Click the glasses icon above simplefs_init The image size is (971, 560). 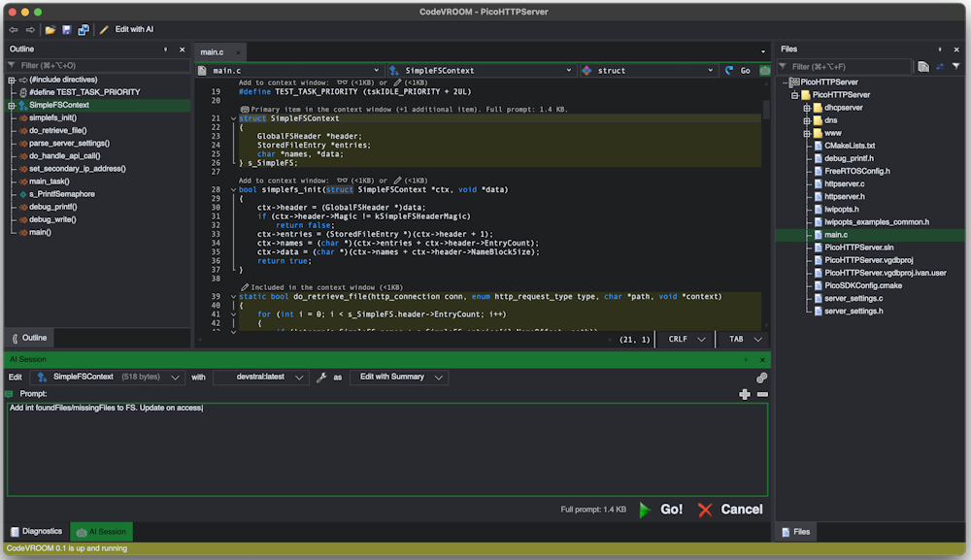point(342,181)
